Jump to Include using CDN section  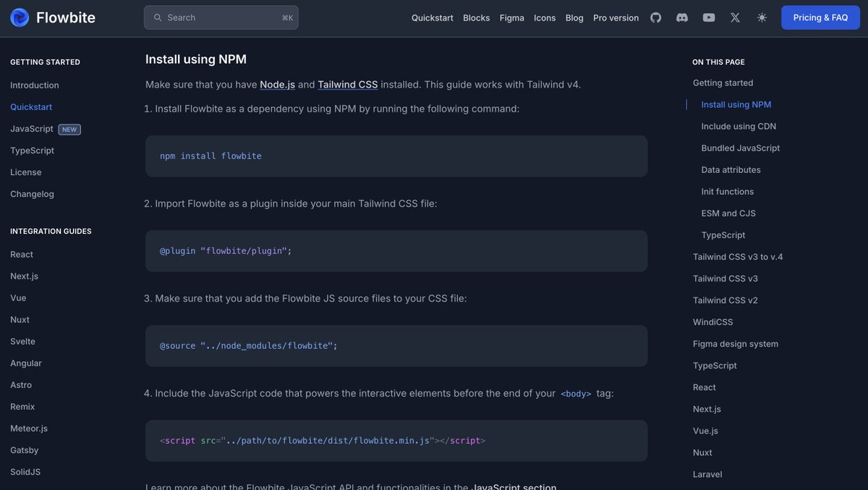(x=739, y=127)
